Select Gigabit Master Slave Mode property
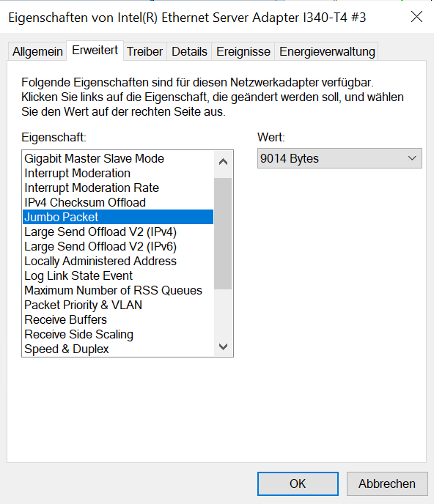This screenshot has height=504, width=434. pos(118,158)
